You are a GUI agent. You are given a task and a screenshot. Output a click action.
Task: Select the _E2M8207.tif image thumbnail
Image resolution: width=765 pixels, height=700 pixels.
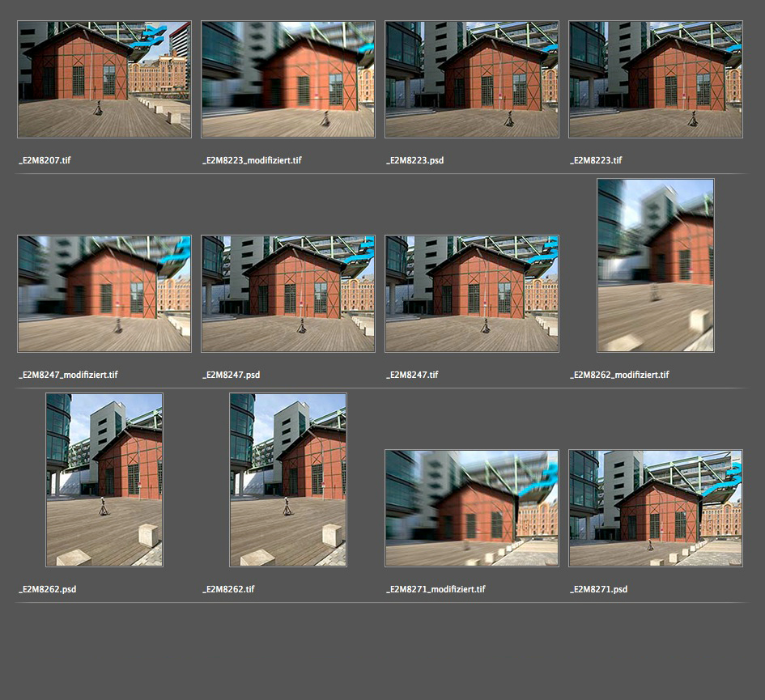[104, 79]
